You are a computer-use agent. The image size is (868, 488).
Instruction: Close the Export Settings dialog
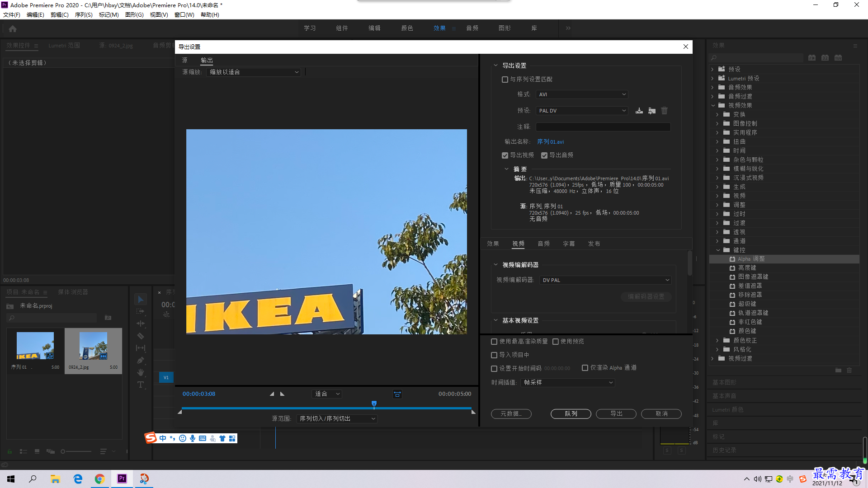(685, 47)
